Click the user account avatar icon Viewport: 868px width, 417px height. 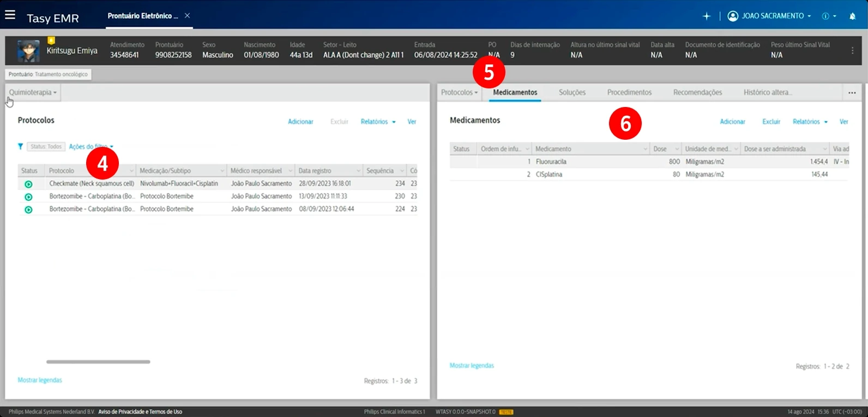click(733, 16)
